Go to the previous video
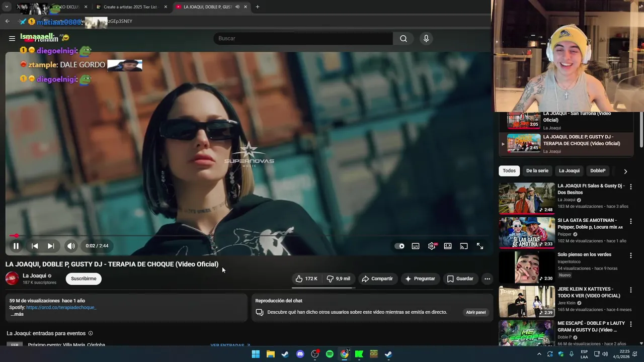The height and width of the screenshot is (362, 644). coord(35,246)
